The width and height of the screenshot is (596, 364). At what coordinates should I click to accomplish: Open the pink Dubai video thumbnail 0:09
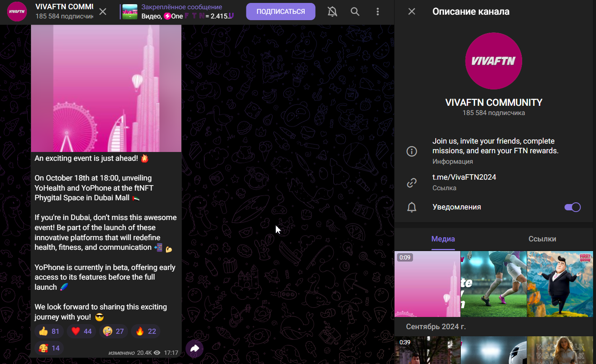(427, 284)
